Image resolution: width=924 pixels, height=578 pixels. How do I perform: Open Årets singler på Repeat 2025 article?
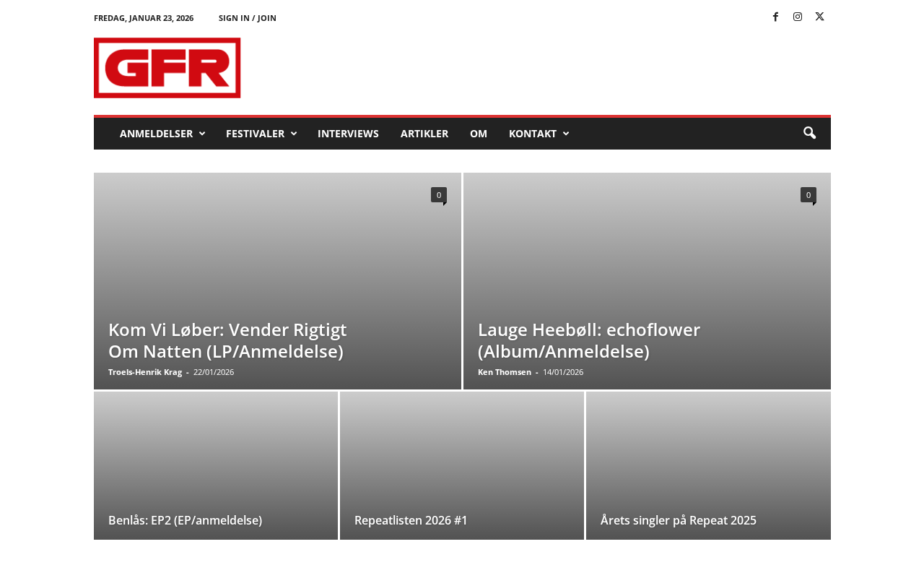(679, 520)
